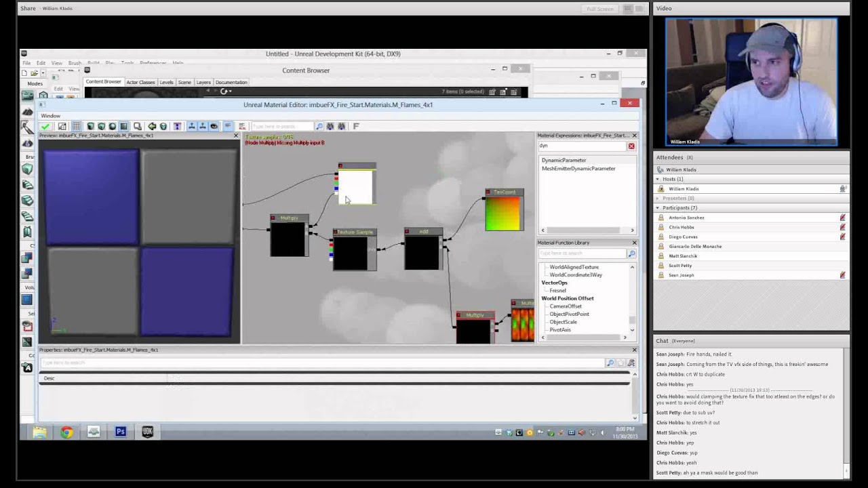Click the second binoculars search icon
868x488 pixels.
click(x=341, y=126)
